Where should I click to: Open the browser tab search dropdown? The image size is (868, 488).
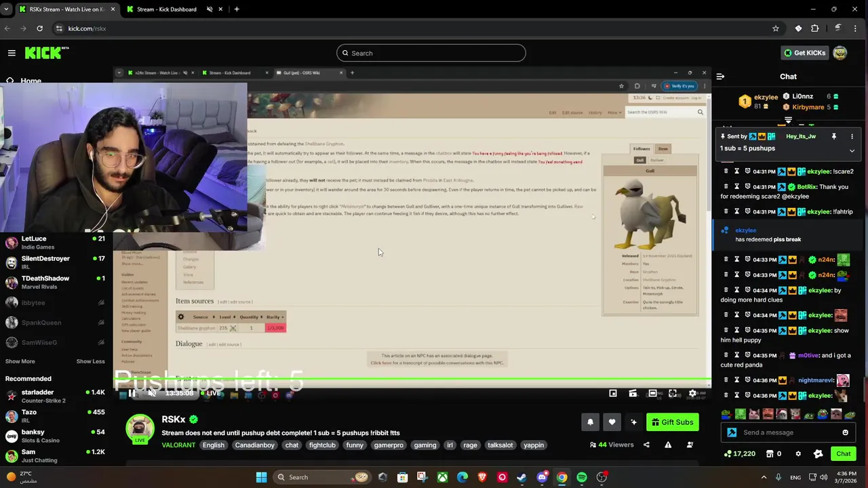click(7, 9)
